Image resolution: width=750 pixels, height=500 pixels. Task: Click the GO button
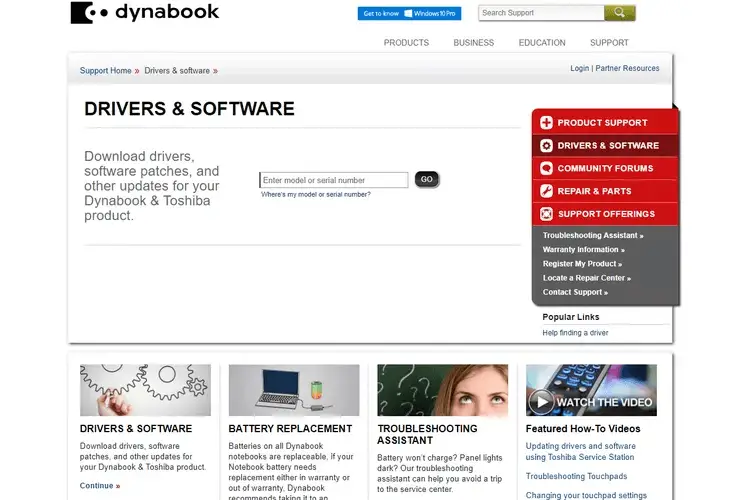click(x=427, y=179)
